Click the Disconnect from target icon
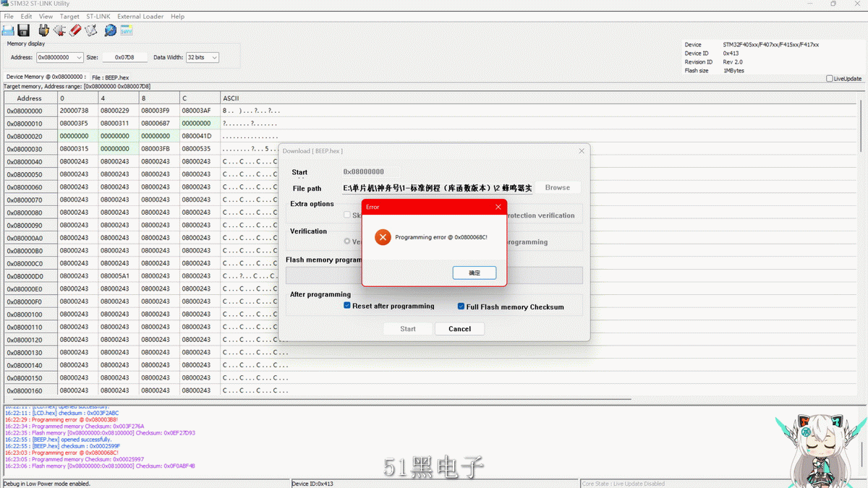 tap(59, 30)
